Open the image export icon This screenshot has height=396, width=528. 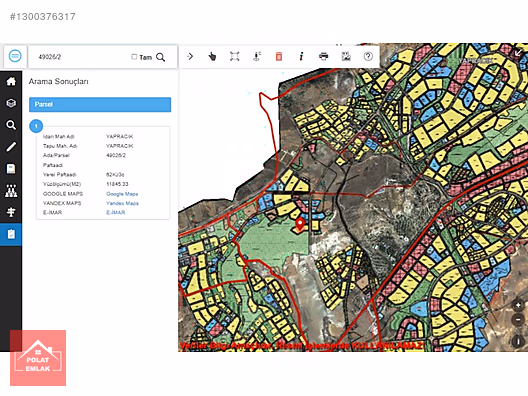click(346, 56)
